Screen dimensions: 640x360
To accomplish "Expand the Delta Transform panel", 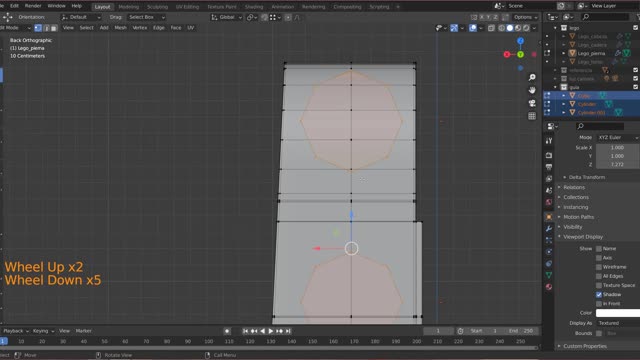I will pos(587,177).
